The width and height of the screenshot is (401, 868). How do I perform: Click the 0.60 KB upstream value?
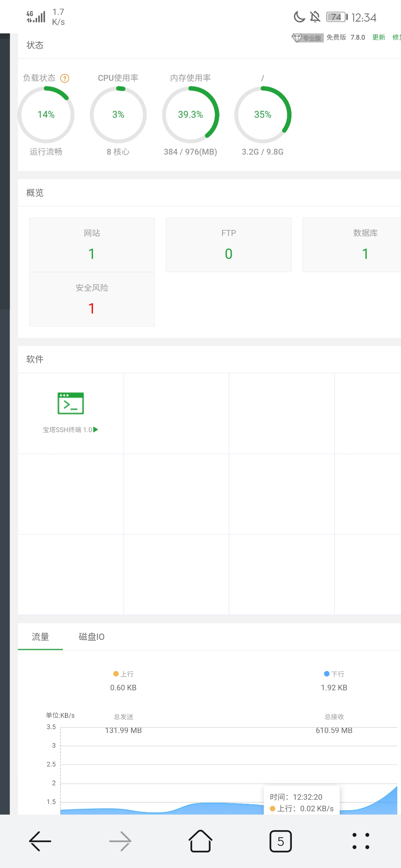pyautogui.click(x=123, y=688)
